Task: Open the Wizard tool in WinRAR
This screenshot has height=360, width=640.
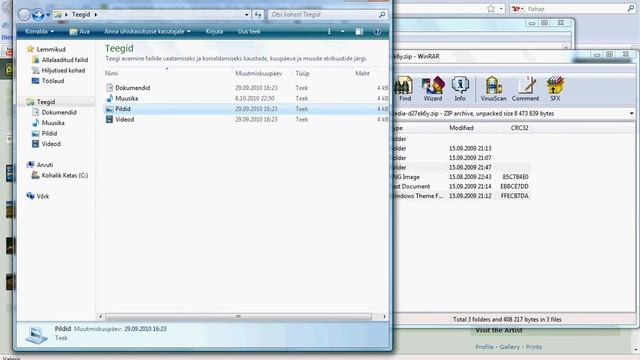Action: click(x=433, y=89)
